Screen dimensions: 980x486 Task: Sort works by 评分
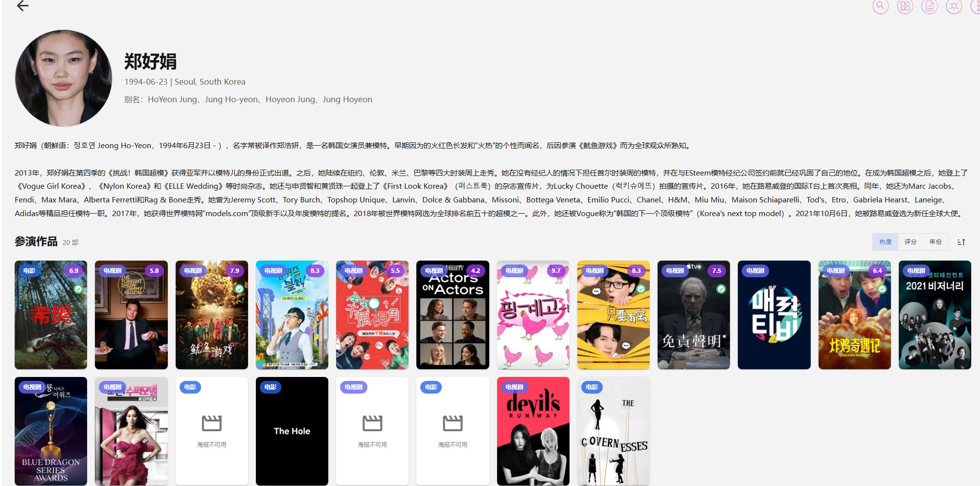[x=910, y=242]
